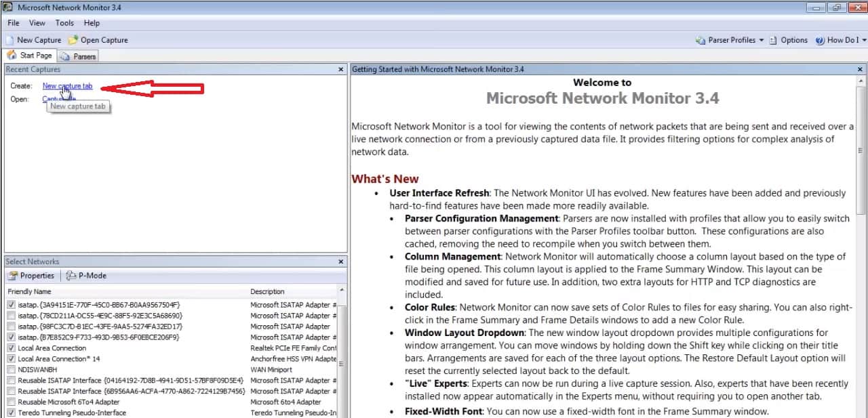Click the Color Rules bullet heading

(430, 308)
